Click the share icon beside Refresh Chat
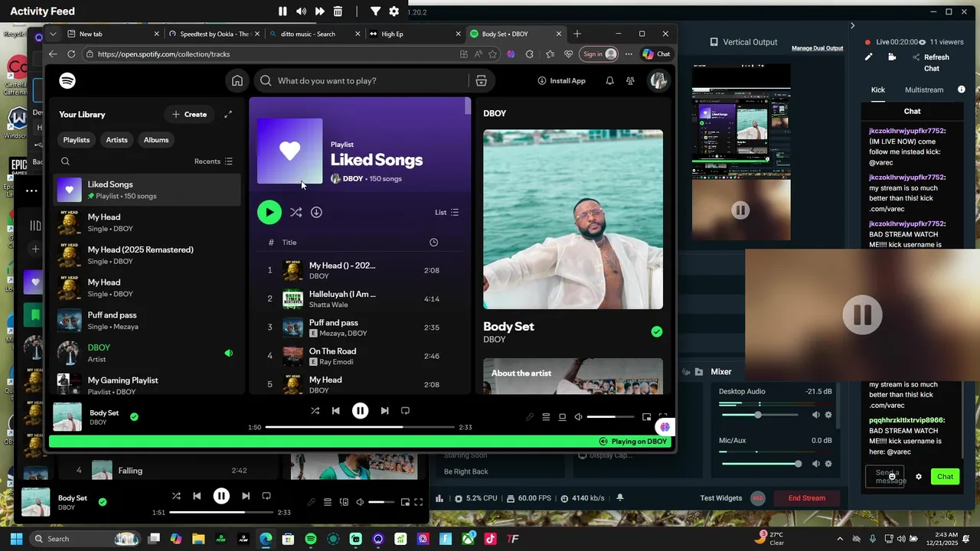 (916, 57)
